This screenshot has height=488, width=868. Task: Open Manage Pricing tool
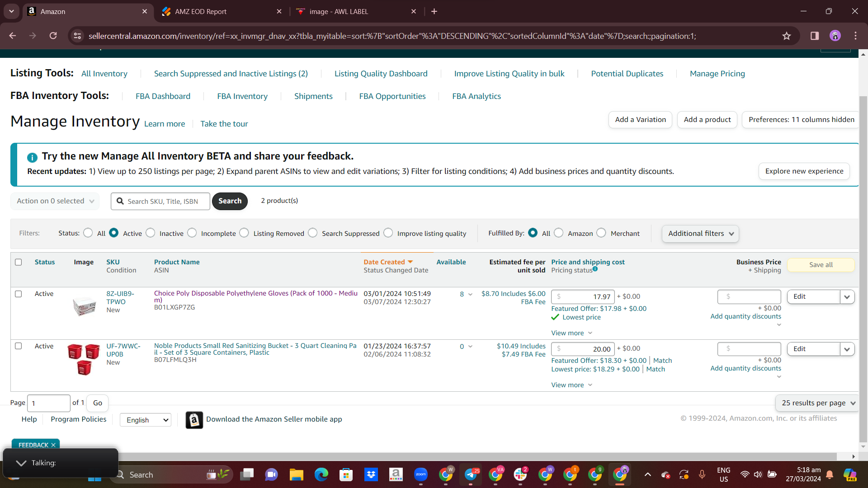(x=717, y=74)
